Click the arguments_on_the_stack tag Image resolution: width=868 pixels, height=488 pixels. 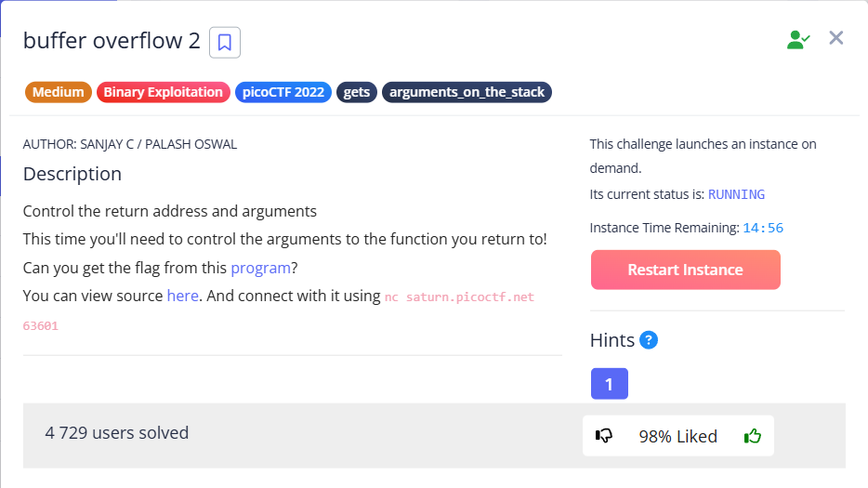point(467,92)
